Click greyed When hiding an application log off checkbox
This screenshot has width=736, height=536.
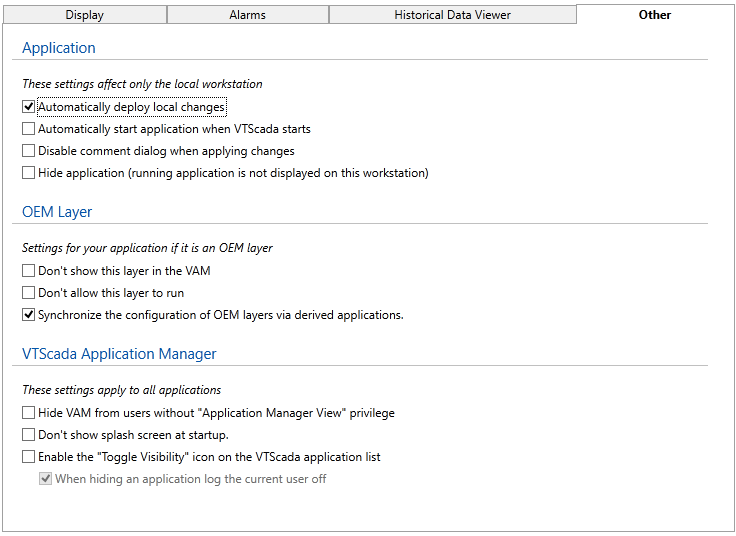point(46,479)
